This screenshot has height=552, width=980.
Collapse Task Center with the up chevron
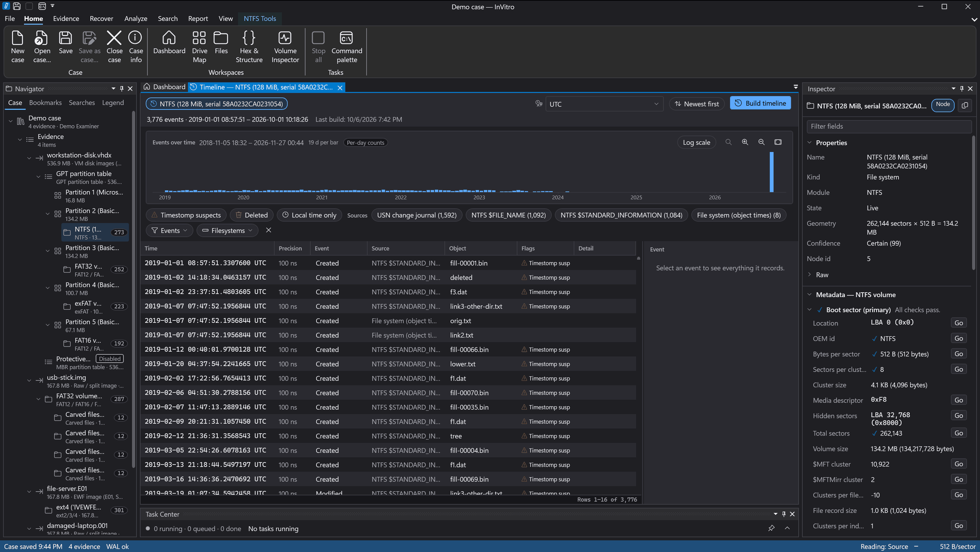click(787, 528)
